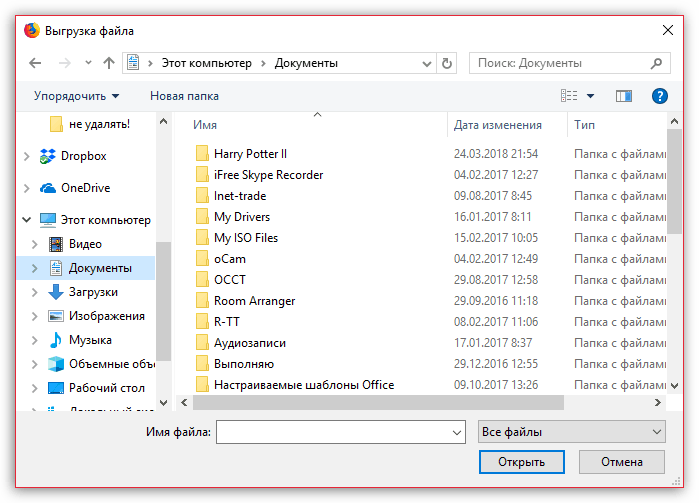Open the Упорядочить menu
This screenshot has height=503, width=699.
[x=77, y=96]
